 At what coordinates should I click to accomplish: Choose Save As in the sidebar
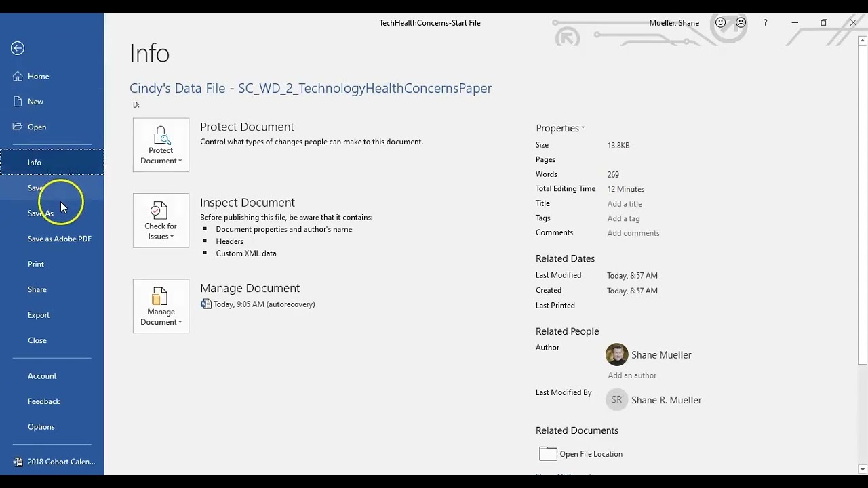[x=52, y=213]
